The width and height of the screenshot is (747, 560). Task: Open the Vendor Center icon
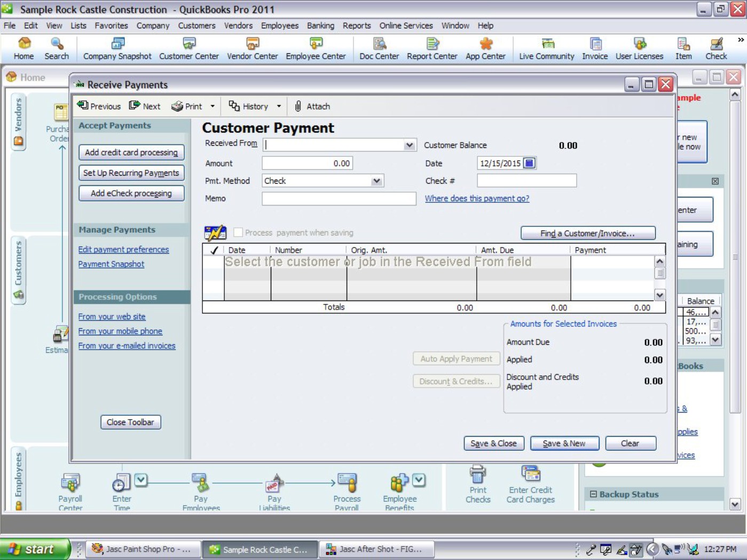[252, 49]
